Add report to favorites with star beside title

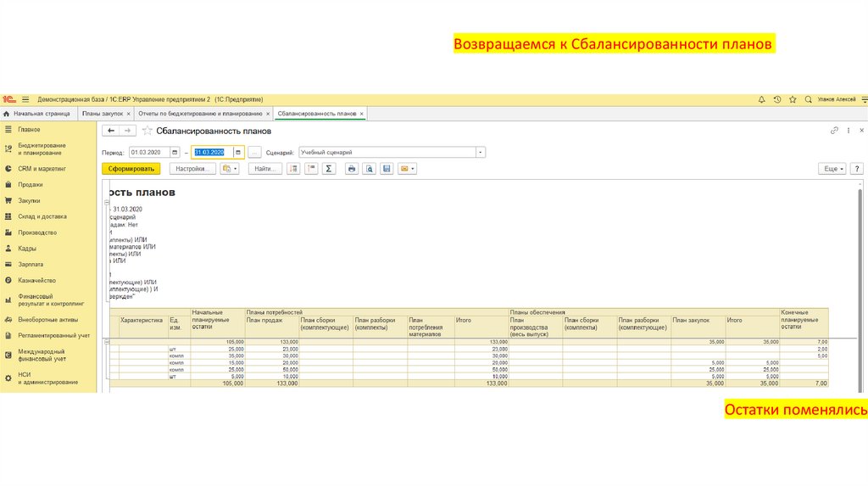(147, 131)
